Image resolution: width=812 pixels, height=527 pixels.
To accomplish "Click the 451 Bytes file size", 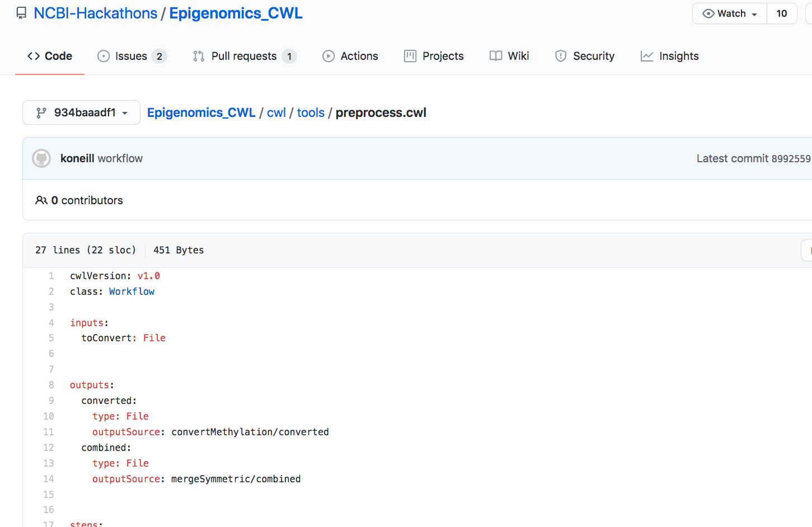I will pyautogui.click(x=179, y=250).
